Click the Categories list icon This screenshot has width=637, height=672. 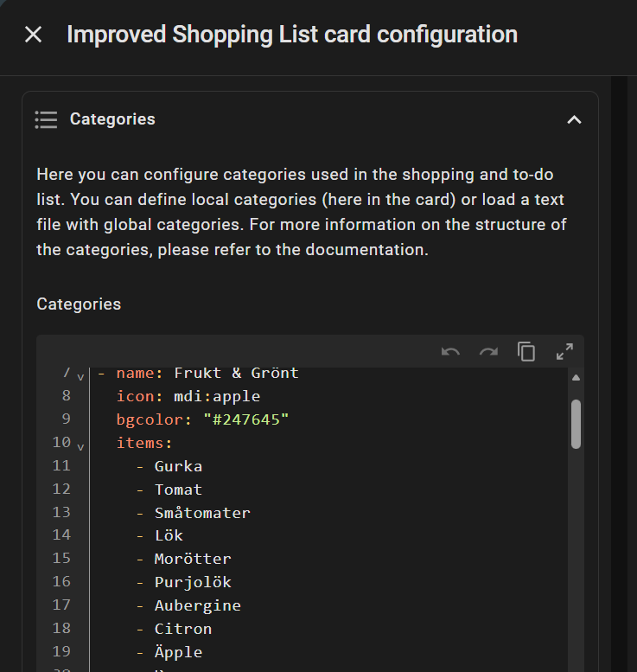46,119
